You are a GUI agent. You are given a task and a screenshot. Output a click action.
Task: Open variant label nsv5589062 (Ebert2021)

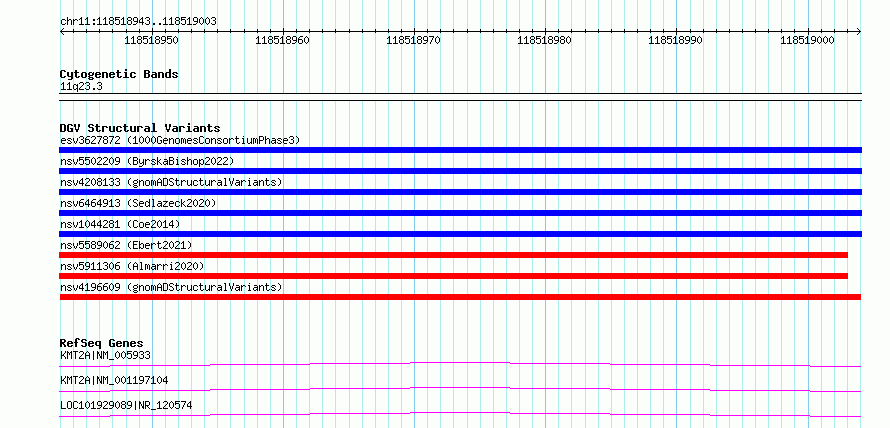click(x=126, y=245)
